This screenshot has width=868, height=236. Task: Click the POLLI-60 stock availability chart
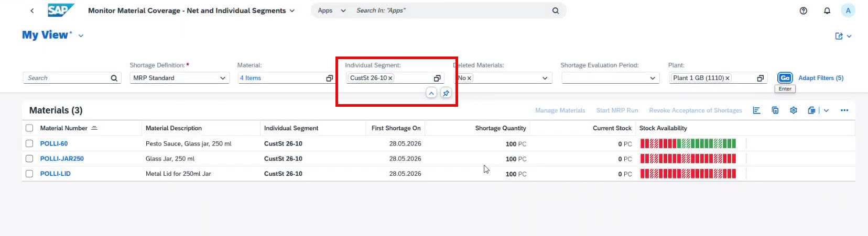pyautogui.click(x=688, y=143)
